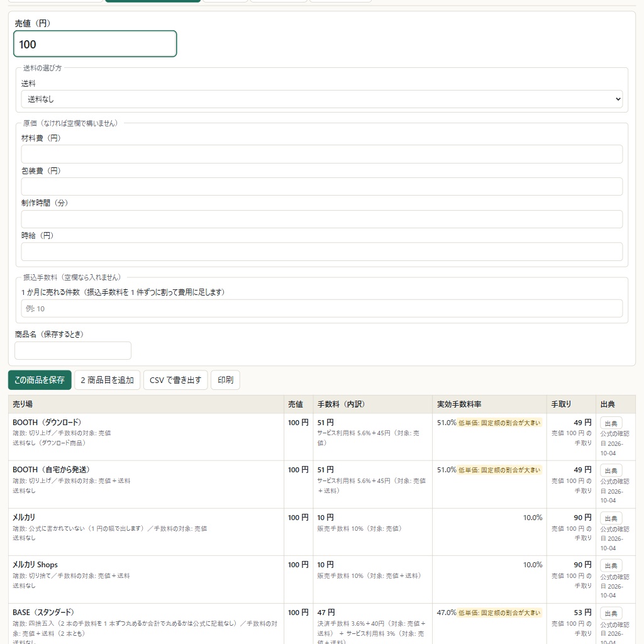644x644 pixels.
Task: Click the 時給（円） input field
Action: [321, 252]
